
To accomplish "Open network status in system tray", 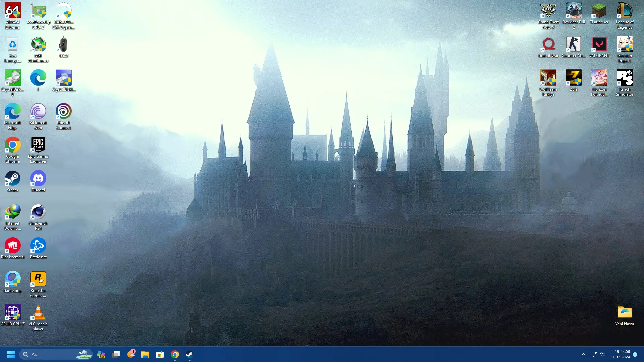I will pos(594,354).
